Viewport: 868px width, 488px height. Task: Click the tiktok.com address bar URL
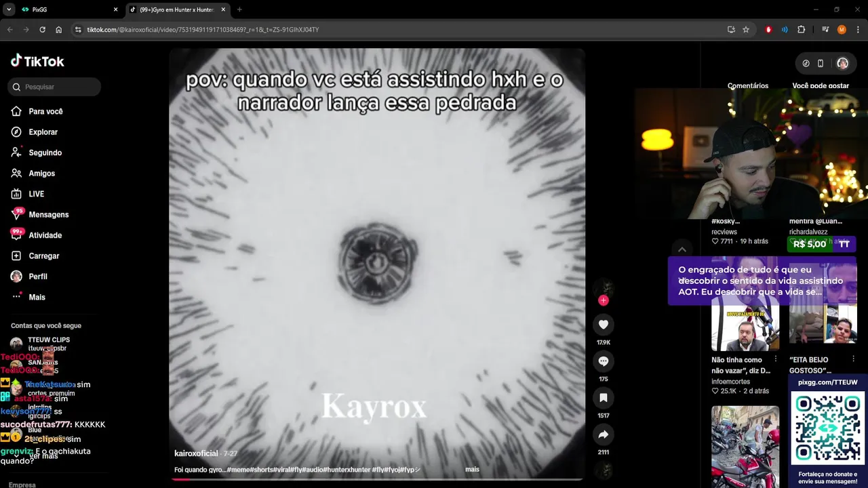[x=203, y=30]
